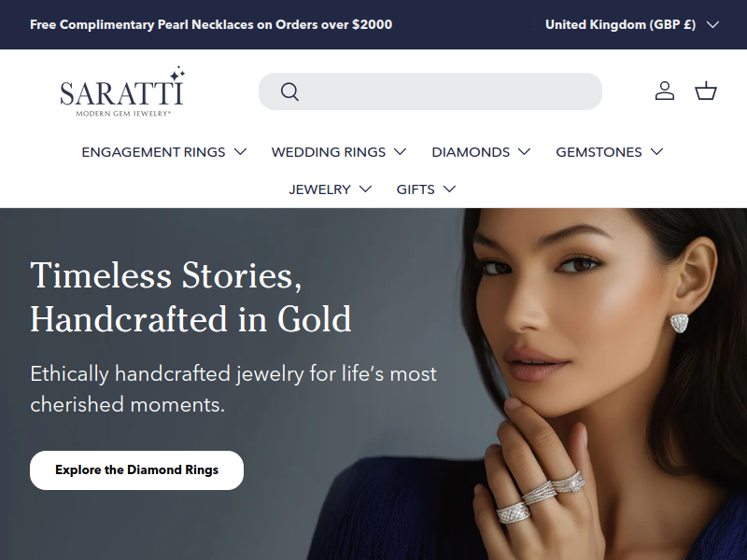Focus the search input field
Viewport: 747px width, 560px height.
click(x=430, y=91)
